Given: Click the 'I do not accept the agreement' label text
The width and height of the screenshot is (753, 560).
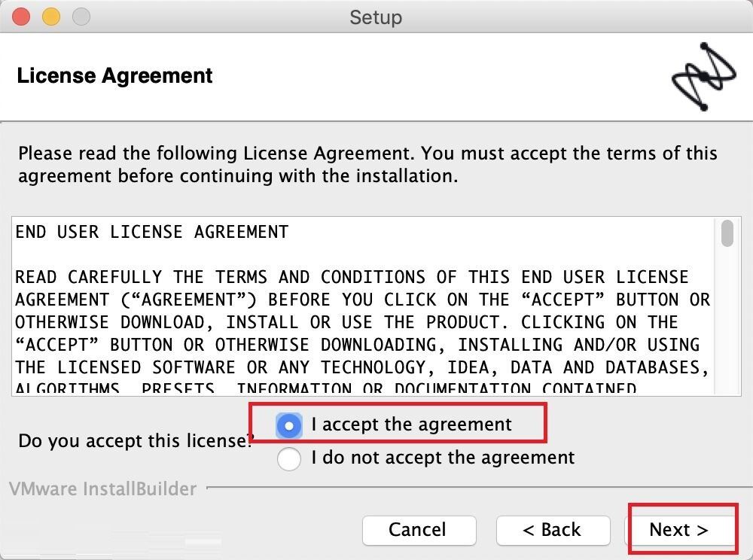Looking at the screenshot, I should [x=443, y=458].
